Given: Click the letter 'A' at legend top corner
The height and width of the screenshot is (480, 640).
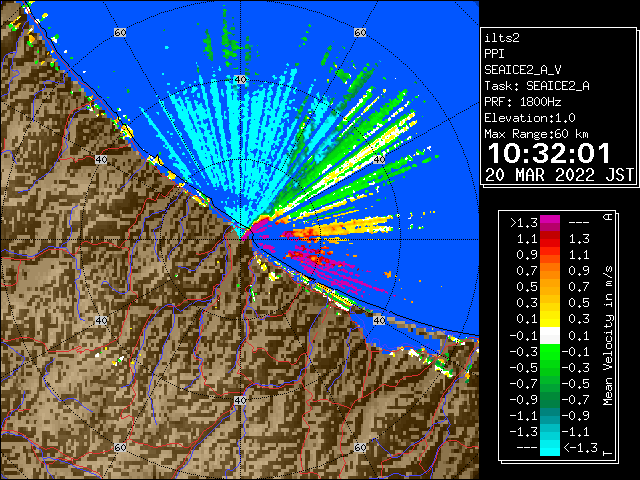Looking at the screenshot, I should coord(608,217).
